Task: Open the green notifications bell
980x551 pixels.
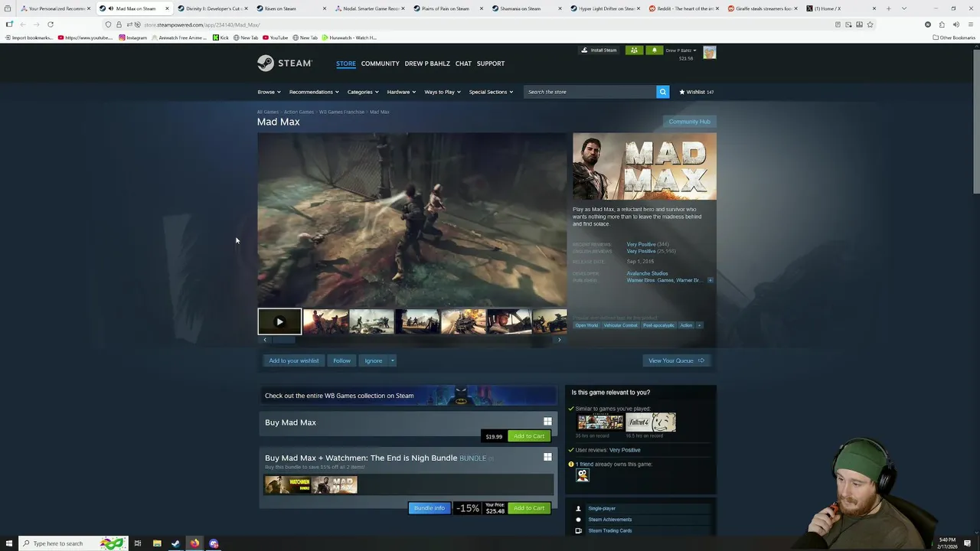Action: pyautogui.click(x=654, y=51)
